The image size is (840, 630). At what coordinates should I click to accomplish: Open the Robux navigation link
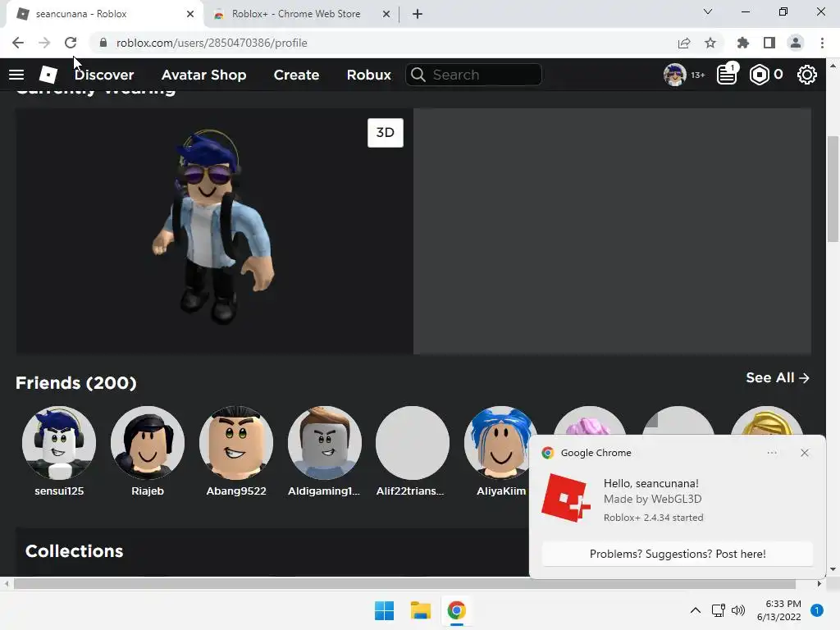coord(368,75)
